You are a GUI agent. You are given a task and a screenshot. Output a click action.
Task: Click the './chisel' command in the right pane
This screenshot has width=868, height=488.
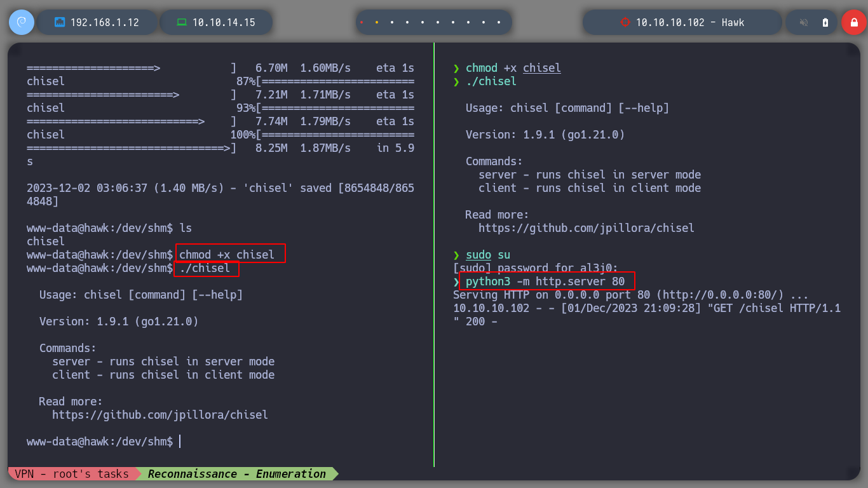point(491,81)
